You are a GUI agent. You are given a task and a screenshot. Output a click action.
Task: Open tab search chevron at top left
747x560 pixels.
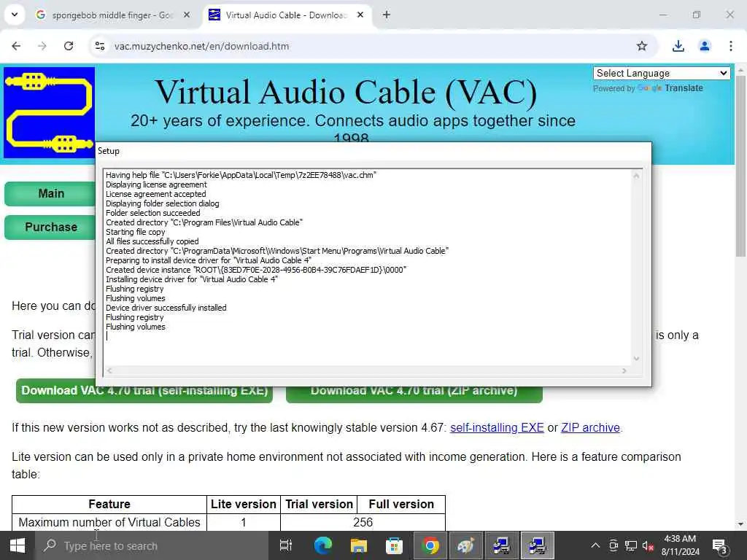coord(15,15)
